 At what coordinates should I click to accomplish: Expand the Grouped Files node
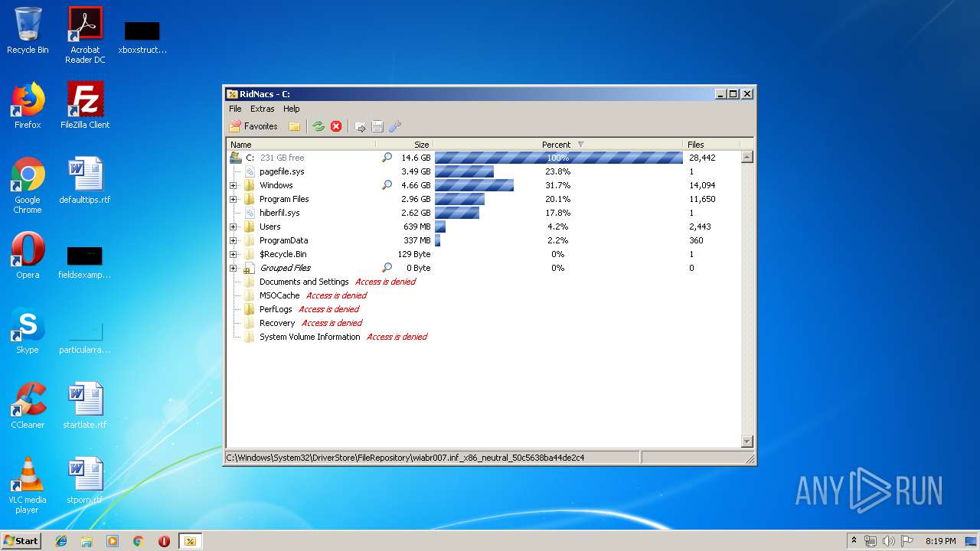pos(234,268)
